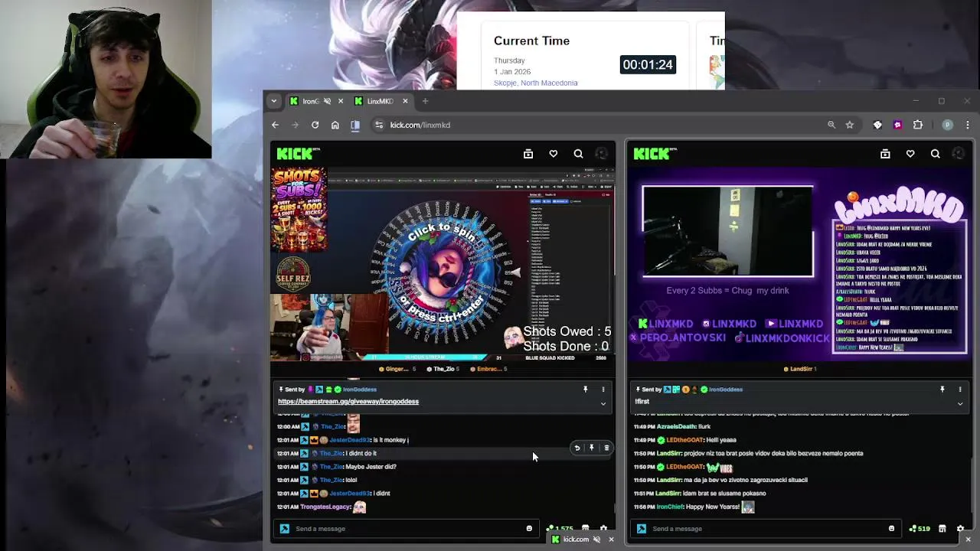This screenshot has height=551, width=980.
Task: Open the zoom magnifier in the address bar
Action: pos(831,125)
